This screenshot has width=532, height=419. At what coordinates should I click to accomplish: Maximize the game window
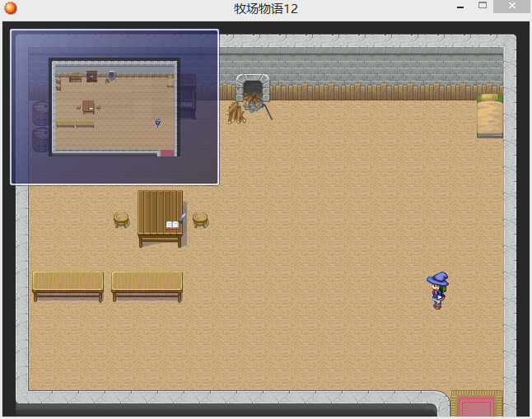(x=483, y=5)
